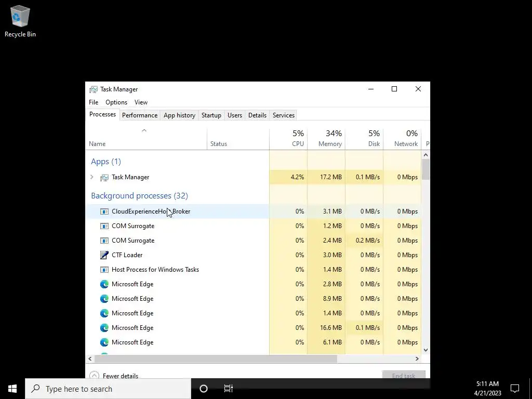
Task: Click the 17.2 MB memory value
Action: click(x=331, y=177)
